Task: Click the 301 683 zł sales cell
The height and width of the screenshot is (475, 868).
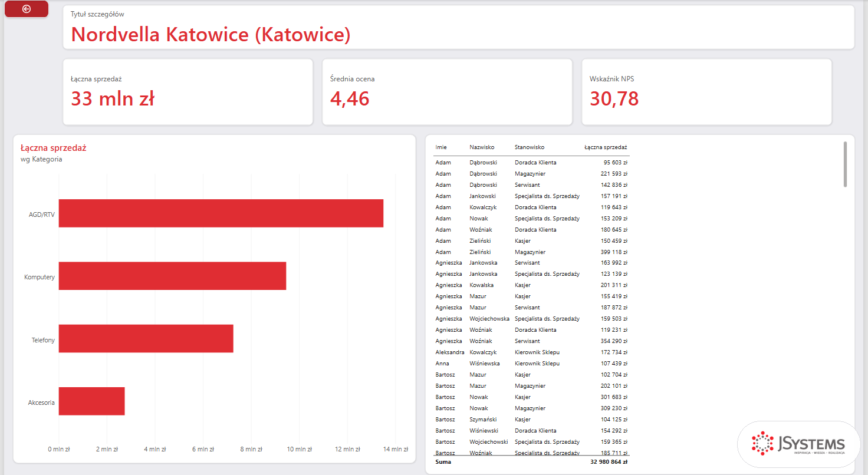Action: [614, 397]
